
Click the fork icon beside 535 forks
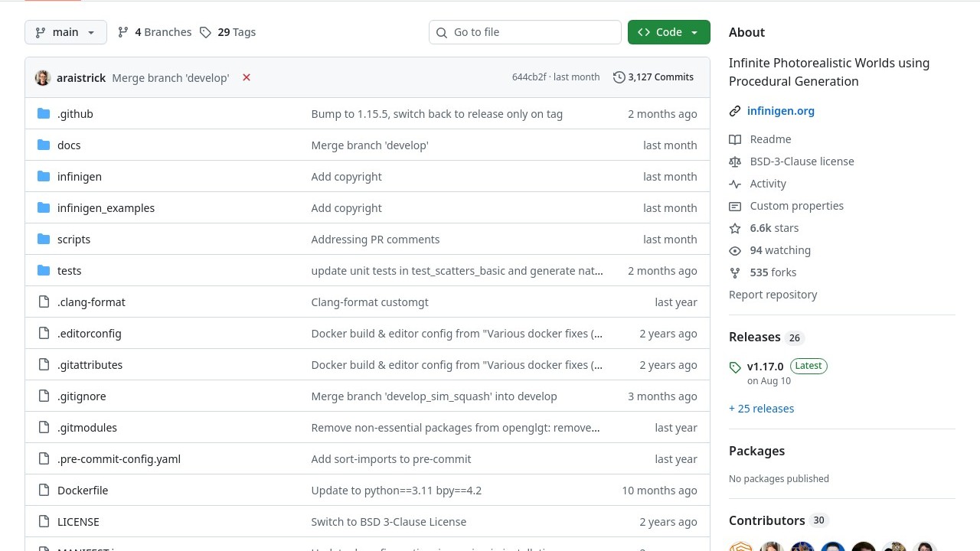coord(735,272)
